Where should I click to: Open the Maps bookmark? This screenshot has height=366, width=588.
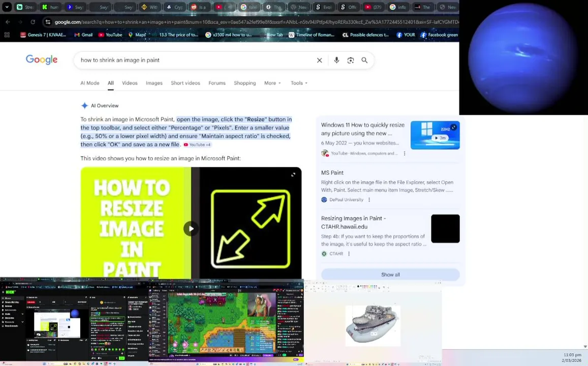pyautogui.click(x=137, y=35)
